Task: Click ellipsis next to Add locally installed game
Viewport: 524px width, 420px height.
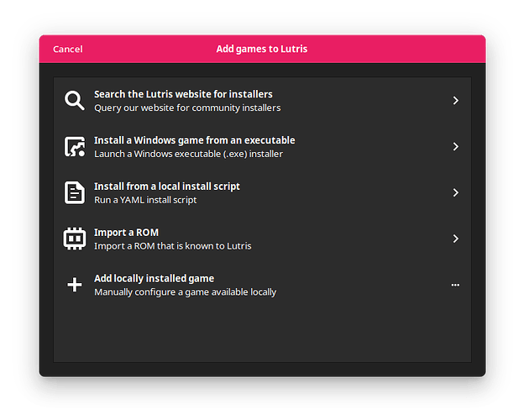Action: (x=455, y=285)
